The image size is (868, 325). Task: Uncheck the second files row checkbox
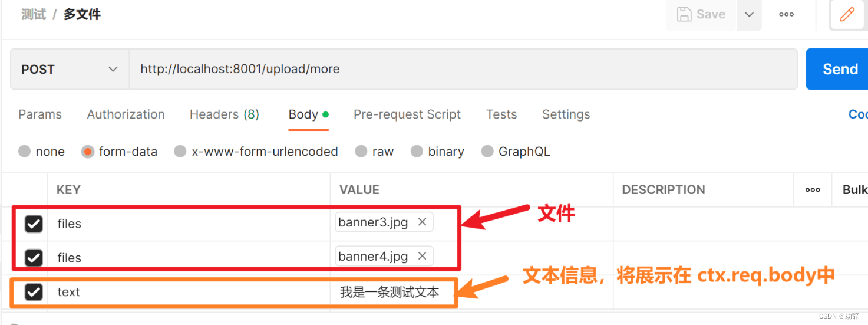point(34,258)
